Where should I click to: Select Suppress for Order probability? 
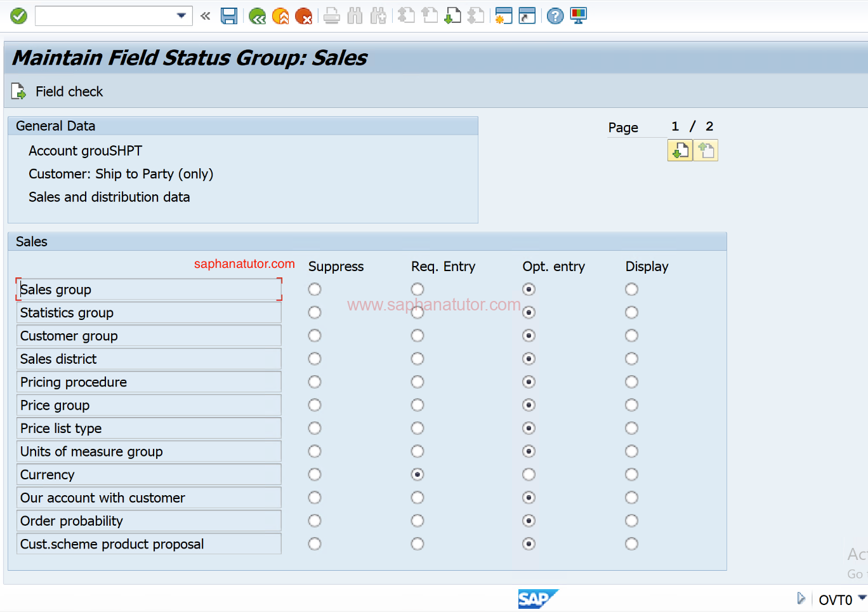[315, 521]
